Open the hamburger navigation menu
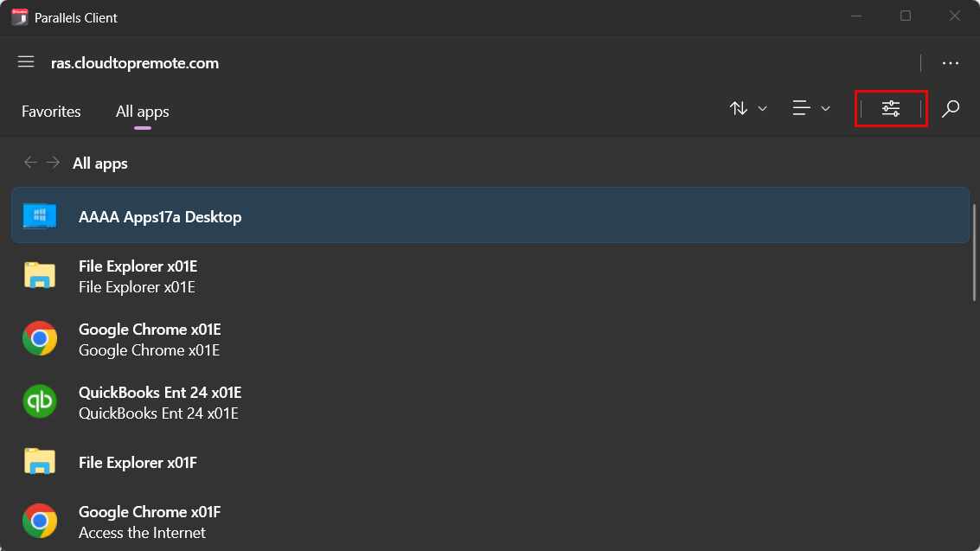The width and height of the screenshot is (980, 551). tap(26, 62)
